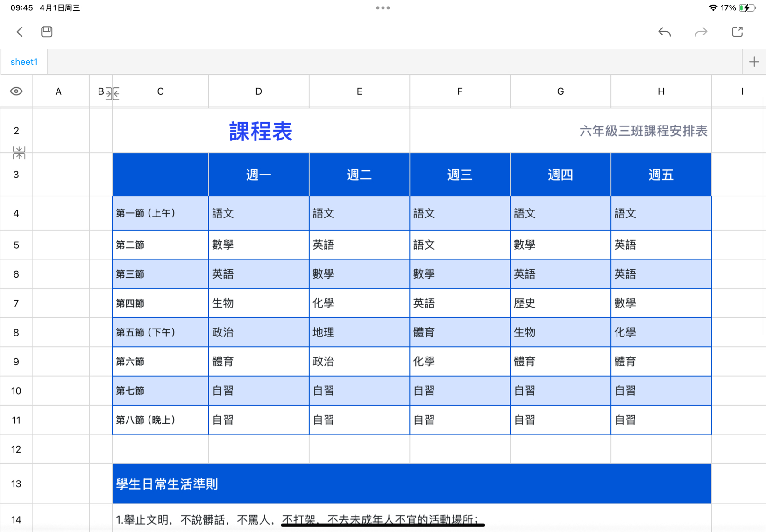Select column A header
This screenshot has width=766, height=532.
58,91
